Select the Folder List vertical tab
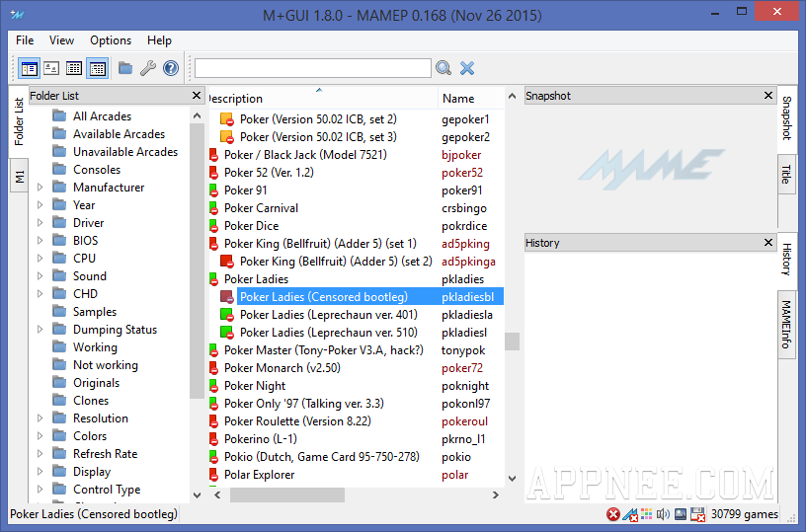The height and width of the screenshot is (532, 806). pos(19,121)
